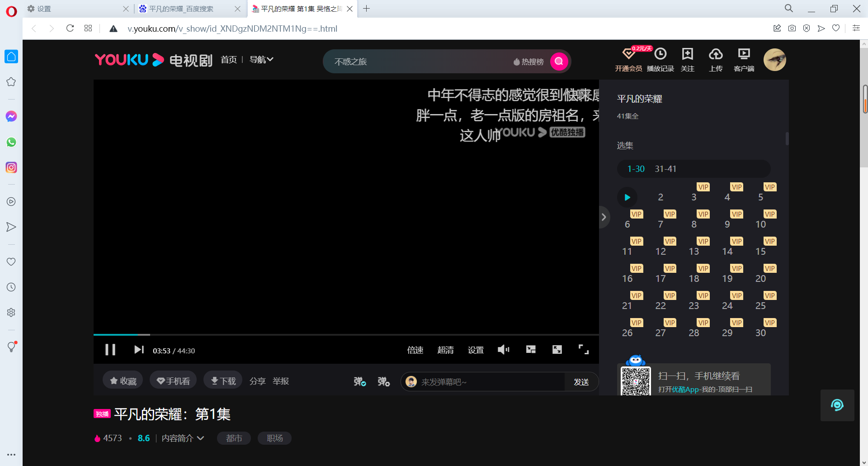This screenshot has height=466, width=868.
Task: Collapse the episode side panel arrow
Action: 604,217
